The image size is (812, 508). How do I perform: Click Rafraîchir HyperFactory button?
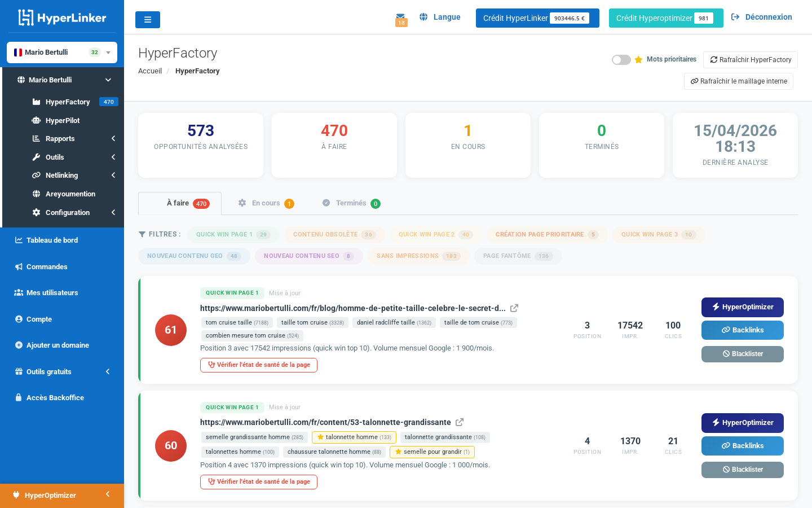(x=750, y=60)
